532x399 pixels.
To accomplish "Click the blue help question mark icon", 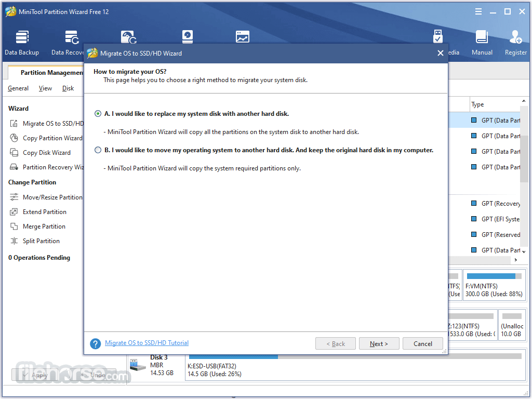I will [x=96, y=344].
